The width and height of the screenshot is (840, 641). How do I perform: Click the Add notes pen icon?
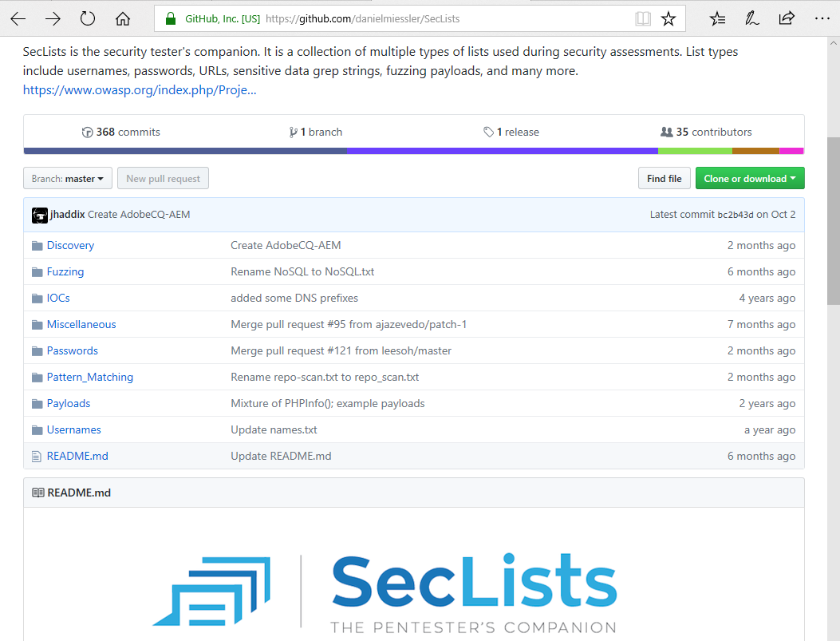[x=751, y=18]
